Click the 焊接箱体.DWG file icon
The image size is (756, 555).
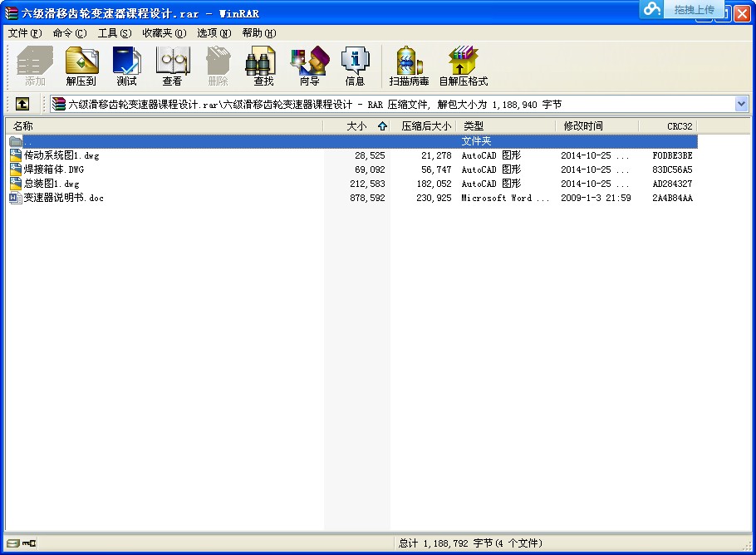(x=16, y=169)
